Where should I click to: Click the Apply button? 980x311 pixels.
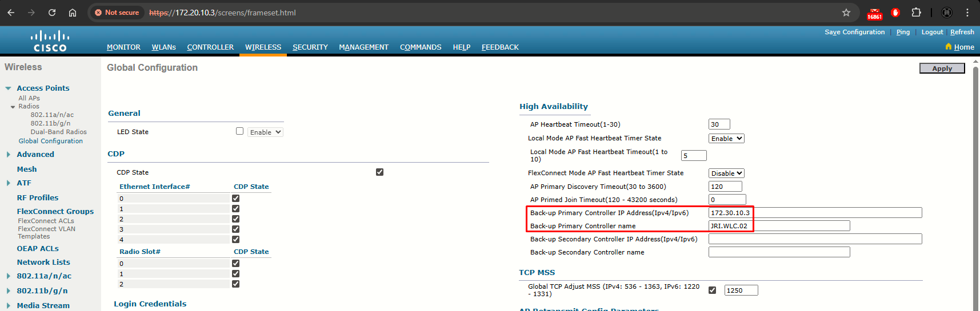[942, 68]
